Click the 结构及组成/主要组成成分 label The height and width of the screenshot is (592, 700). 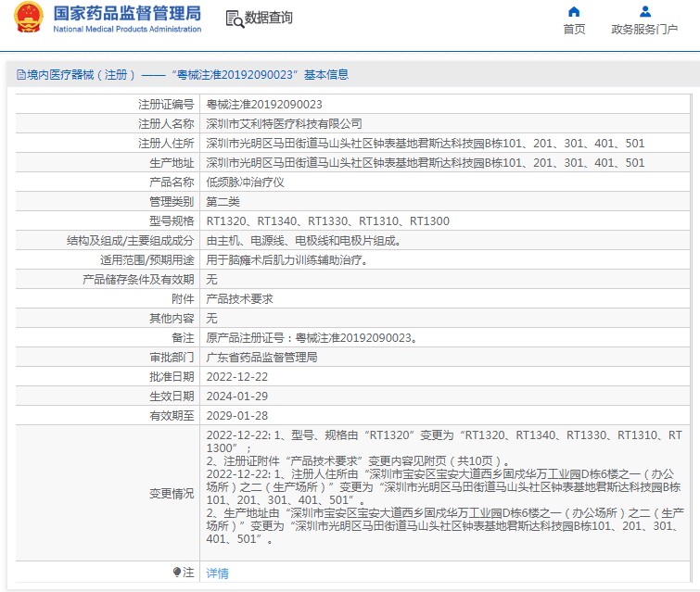pyautogui.click(x=131, y=241)
